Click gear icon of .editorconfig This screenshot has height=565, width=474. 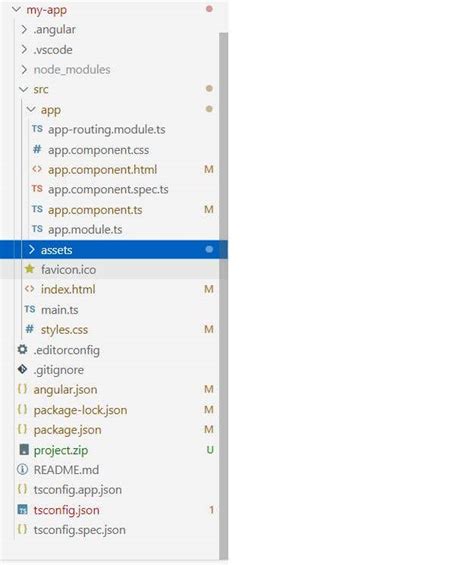[x=22, y=349]
